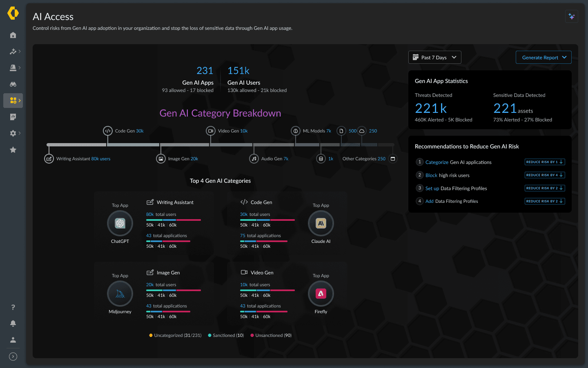
Task: Click the Image Gen picture icon on timeline
Action: 161,159
